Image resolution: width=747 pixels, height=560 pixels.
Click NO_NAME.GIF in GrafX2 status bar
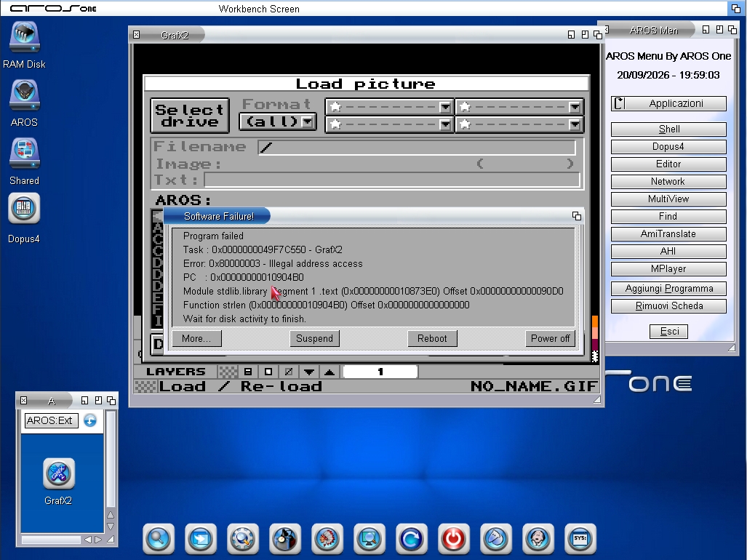(x=534, y=386)
